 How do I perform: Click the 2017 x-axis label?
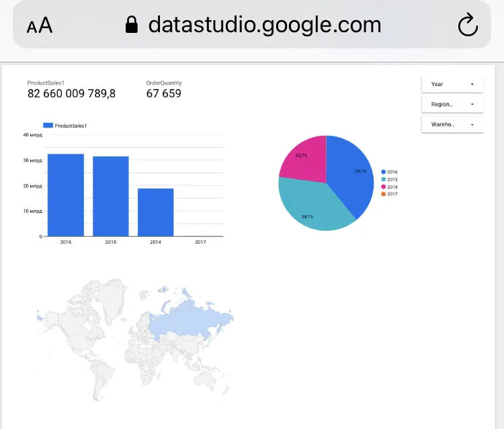tap(200, 242)
